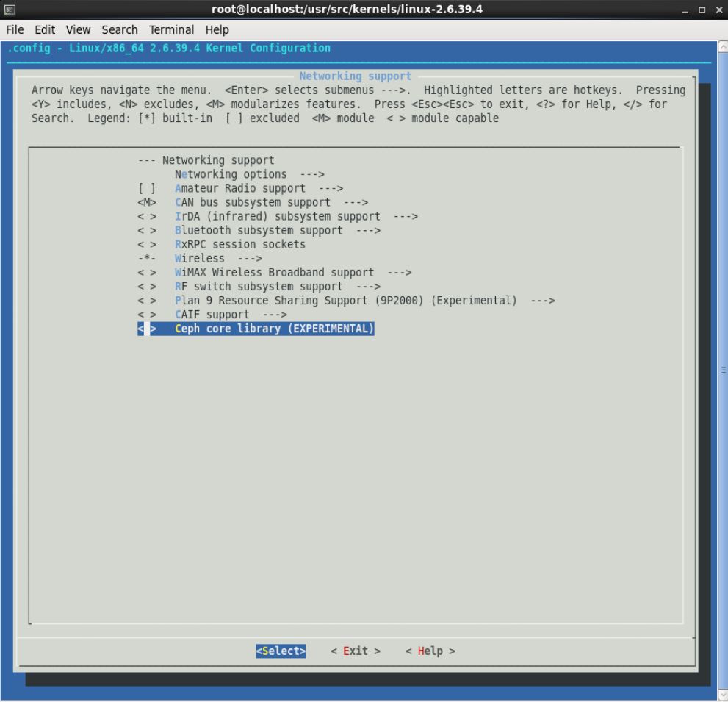Select CAN bus subsystem support entry
Viewport: 728px width, 702px height.
(253, 203)
